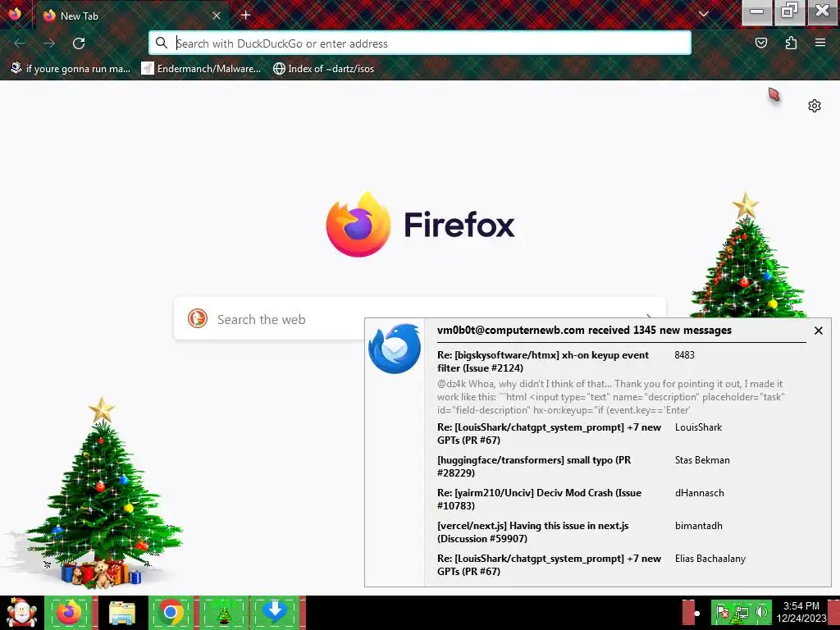The image size is (840, 630).
Task: Open the Firefox hamburger menu
Action: (x=820, y=43)
